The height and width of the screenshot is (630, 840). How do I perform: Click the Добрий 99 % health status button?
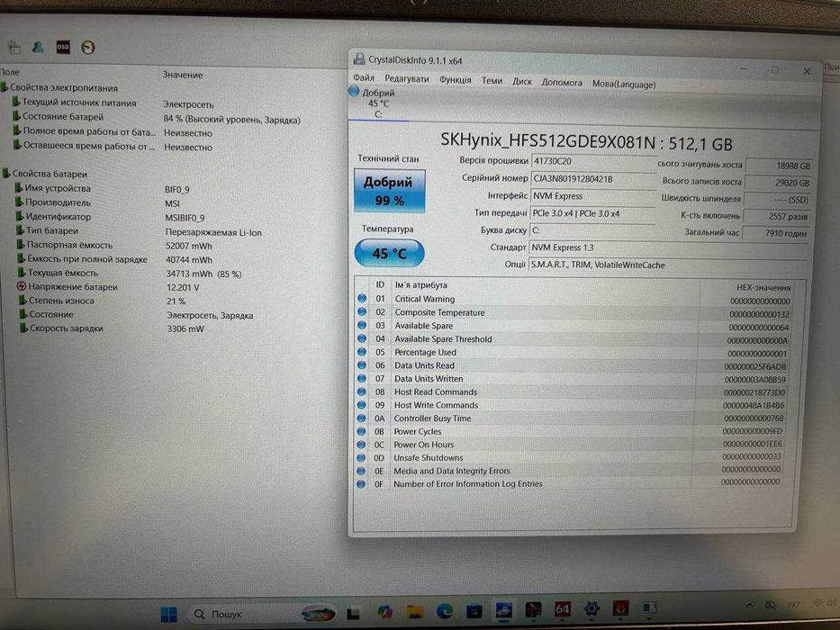[390, 191]
